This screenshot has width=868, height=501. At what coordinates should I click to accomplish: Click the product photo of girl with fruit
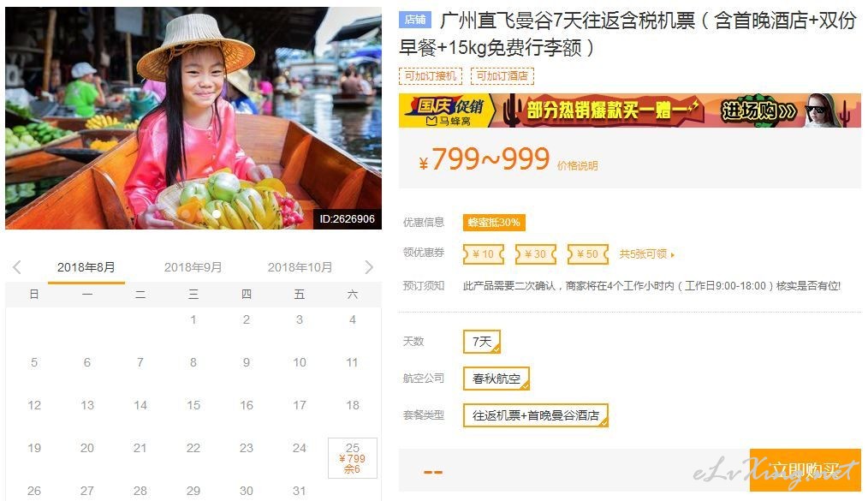[x=193, y=118]
